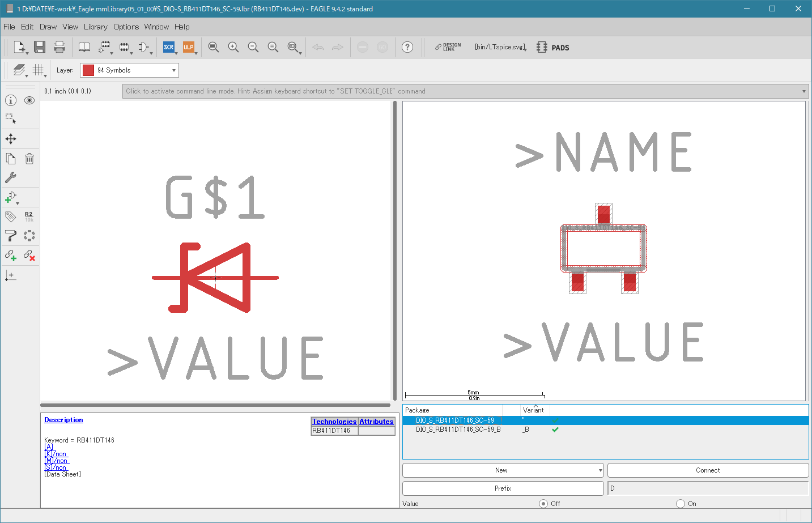Toggle the Show eye tool
812x523 pixels.
point(29,100)
